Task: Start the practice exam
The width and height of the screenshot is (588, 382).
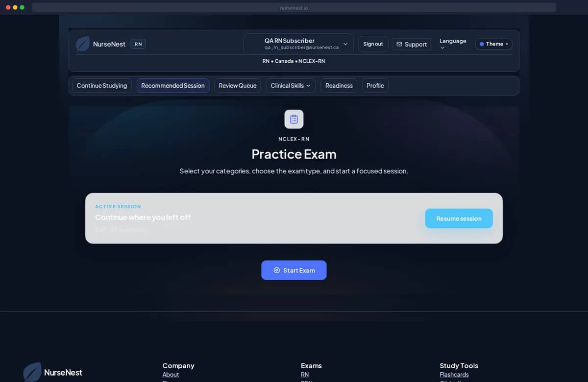Action: tap(294, 270)
